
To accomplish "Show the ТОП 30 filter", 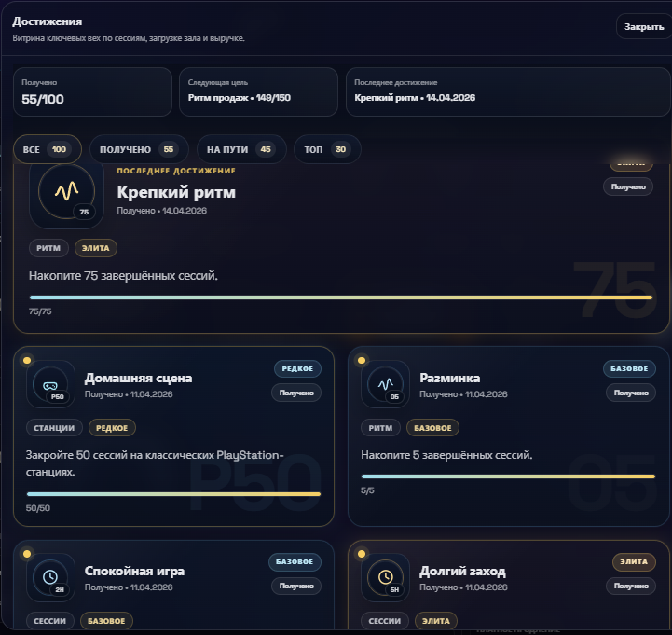I will (327, 149).
